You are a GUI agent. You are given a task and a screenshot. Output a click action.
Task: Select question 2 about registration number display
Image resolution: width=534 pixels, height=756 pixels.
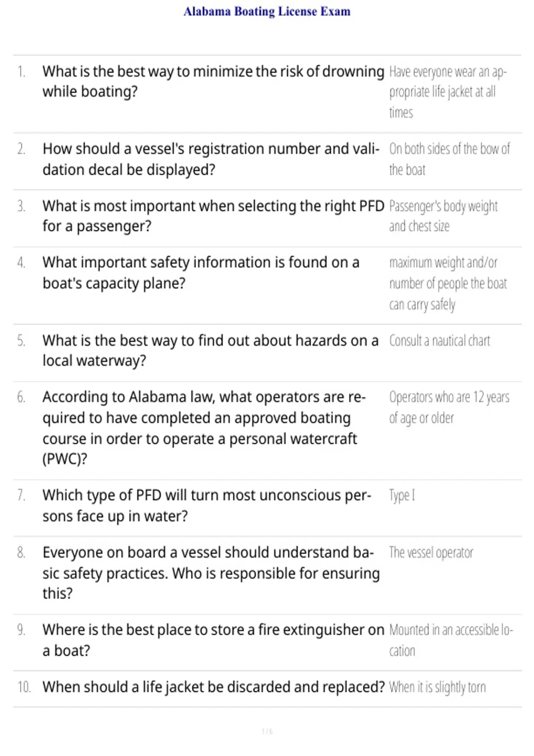pos(211,159)
